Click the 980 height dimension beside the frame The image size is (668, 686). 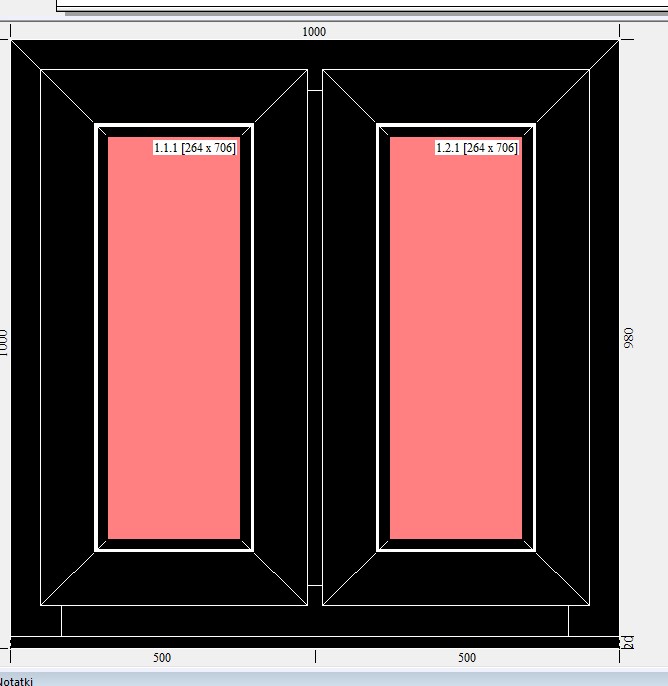(x=628, y=338)
